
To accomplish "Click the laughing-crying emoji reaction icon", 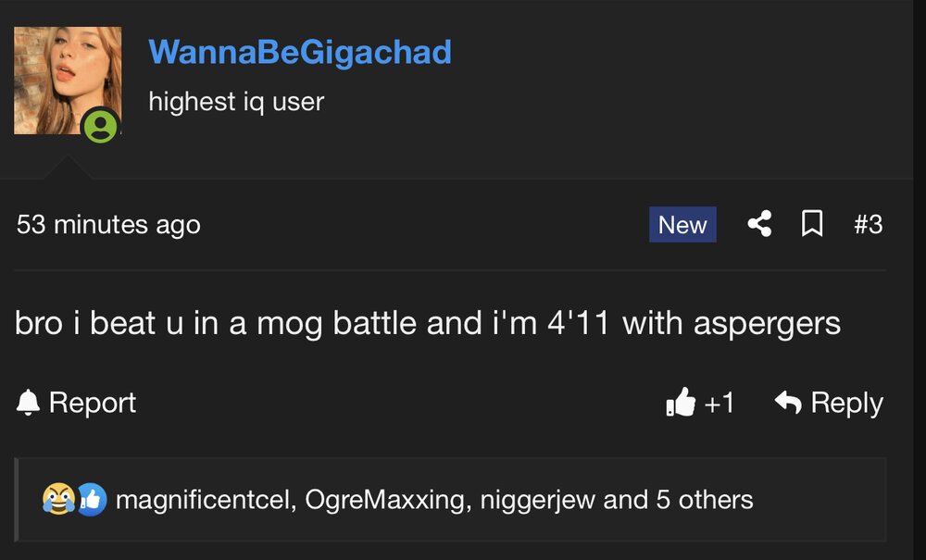I will click(x=57, y=500).
